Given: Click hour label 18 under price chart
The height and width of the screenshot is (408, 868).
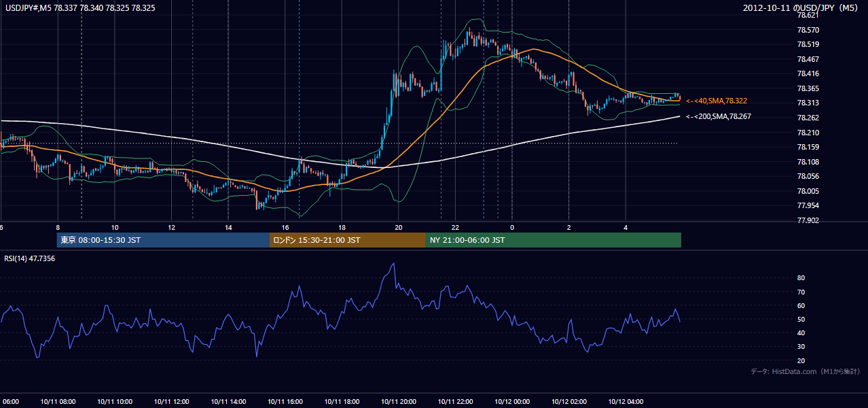Looking at the screenshot, I should click(x=342, y=228).
